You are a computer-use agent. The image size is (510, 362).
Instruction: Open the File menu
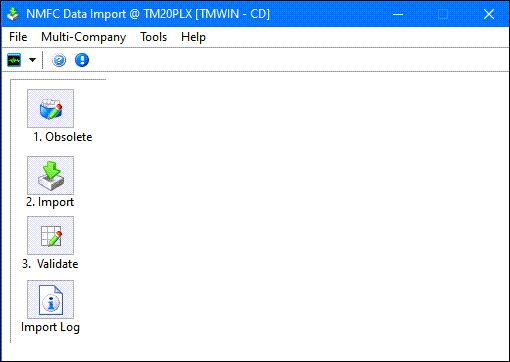pos(18,37)
